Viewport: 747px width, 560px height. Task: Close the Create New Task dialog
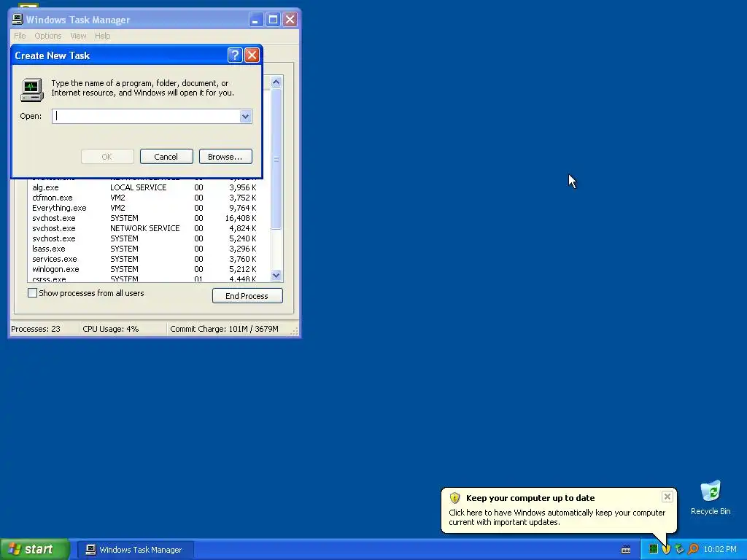(x=252, y=55)
